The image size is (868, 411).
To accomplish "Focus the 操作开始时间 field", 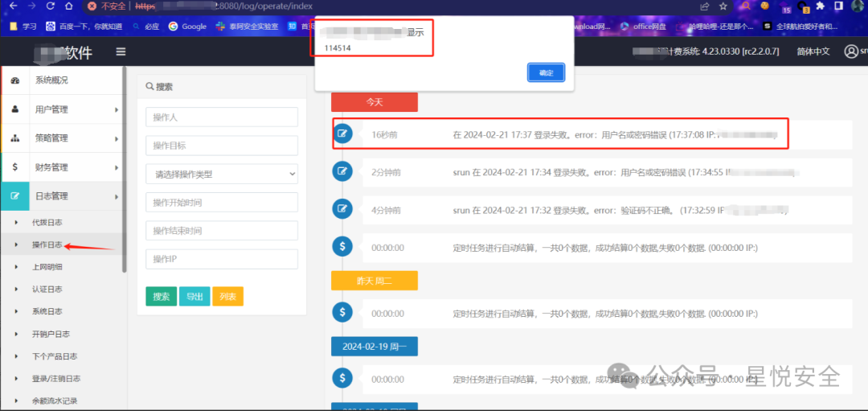I will click(x=222, y=203).
